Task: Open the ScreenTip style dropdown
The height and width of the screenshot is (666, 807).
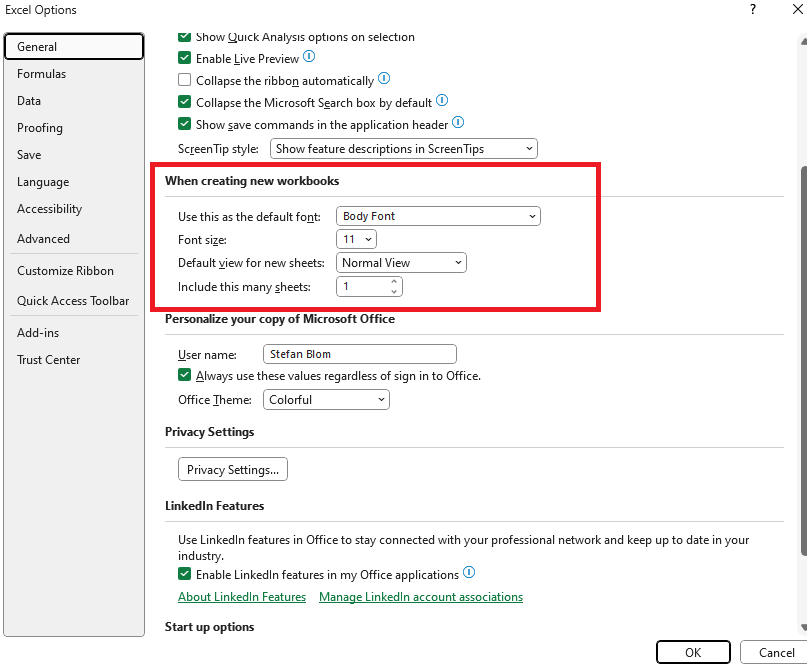Action: 404,149
